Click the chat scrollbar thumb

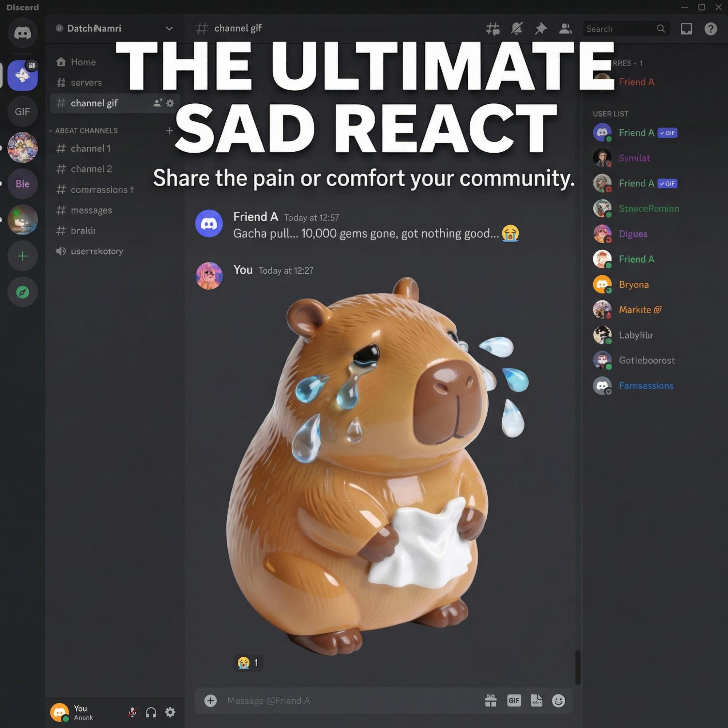578,667
